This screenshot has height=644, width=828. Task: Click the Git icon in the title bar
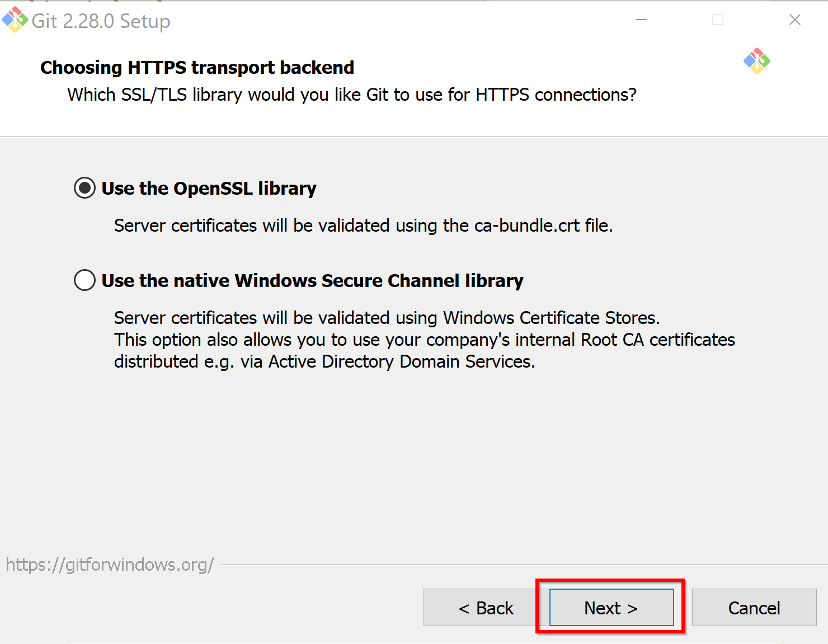click(x=15, y=20)
